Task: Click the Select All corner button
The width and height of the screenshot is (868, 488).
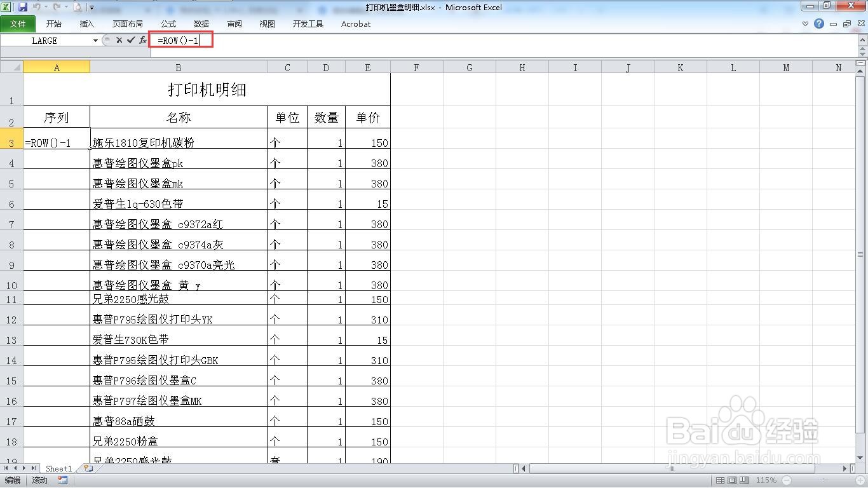Action: pyautogui.click(x=11, y=67)
